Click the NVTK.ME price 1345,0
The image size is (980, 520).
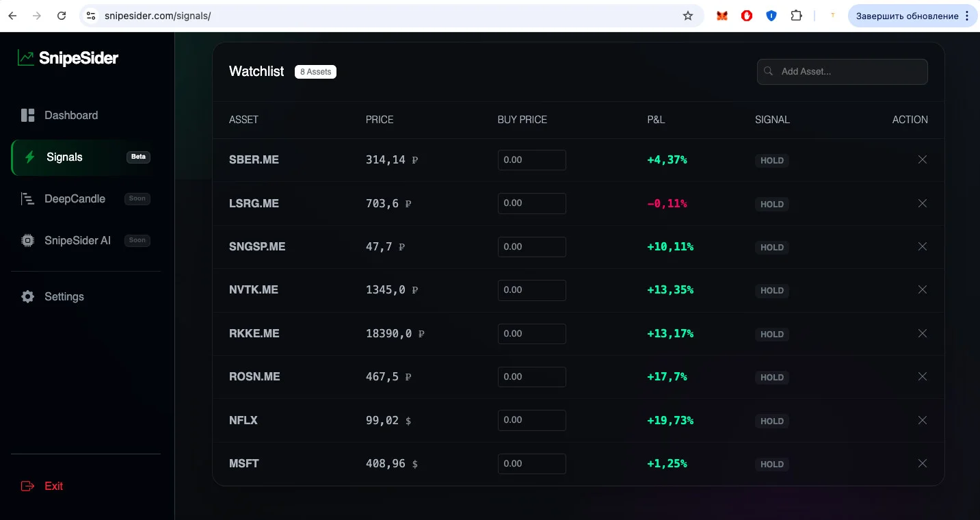(386, 289)
